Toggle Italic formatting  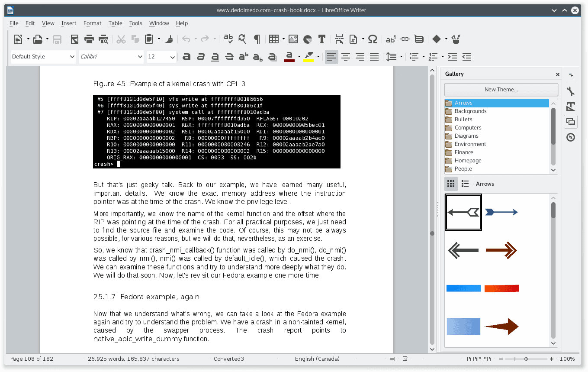point(201,57)
